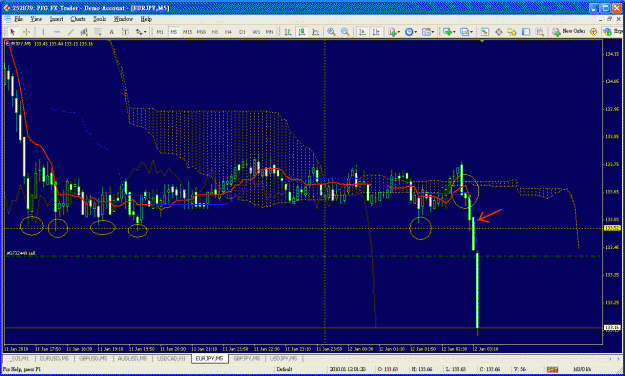Select the EURJPY,M5 chart tab
The image size is (625, 376).
click(x=210, y=359)
